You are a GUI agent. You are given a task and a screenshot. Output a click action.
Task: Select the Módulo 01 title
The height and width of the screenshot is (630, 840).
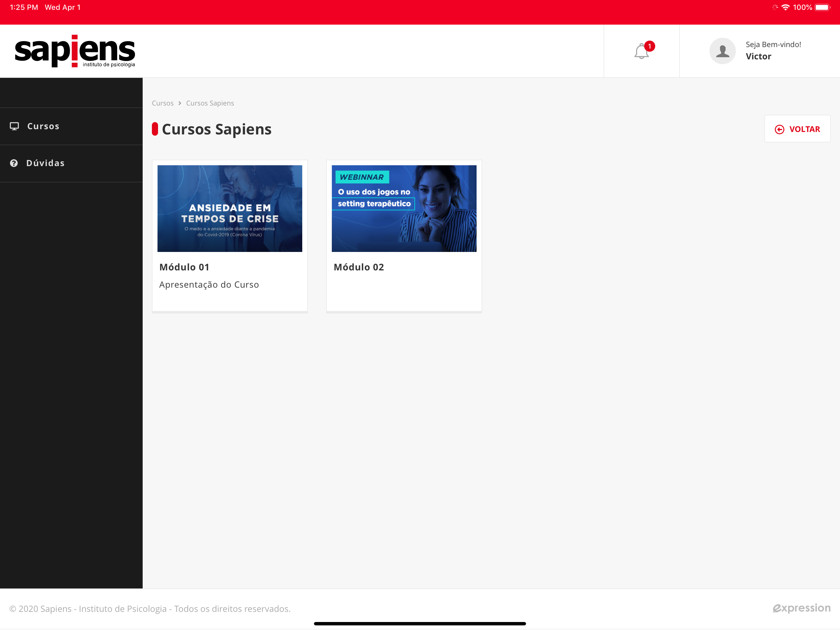coord(184,267)
